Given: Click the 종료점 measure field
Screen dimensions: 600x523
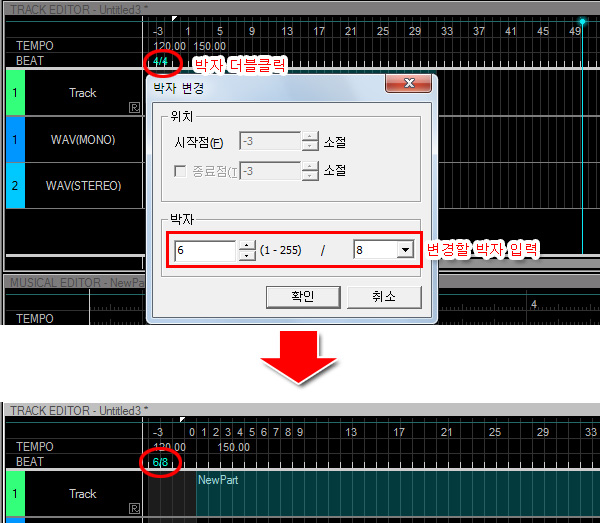Looking at the screenshot, I should (x=270, y=171).
